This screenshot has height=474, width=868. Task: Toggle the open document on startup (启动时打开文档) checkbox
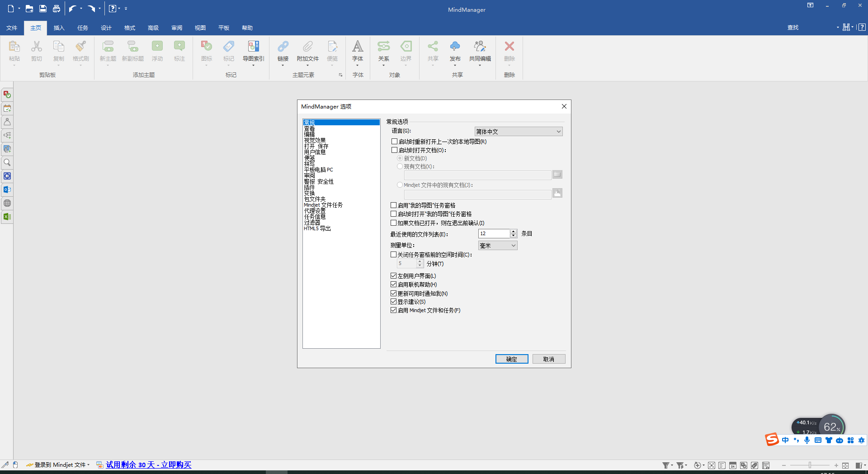tap(394, 150)
